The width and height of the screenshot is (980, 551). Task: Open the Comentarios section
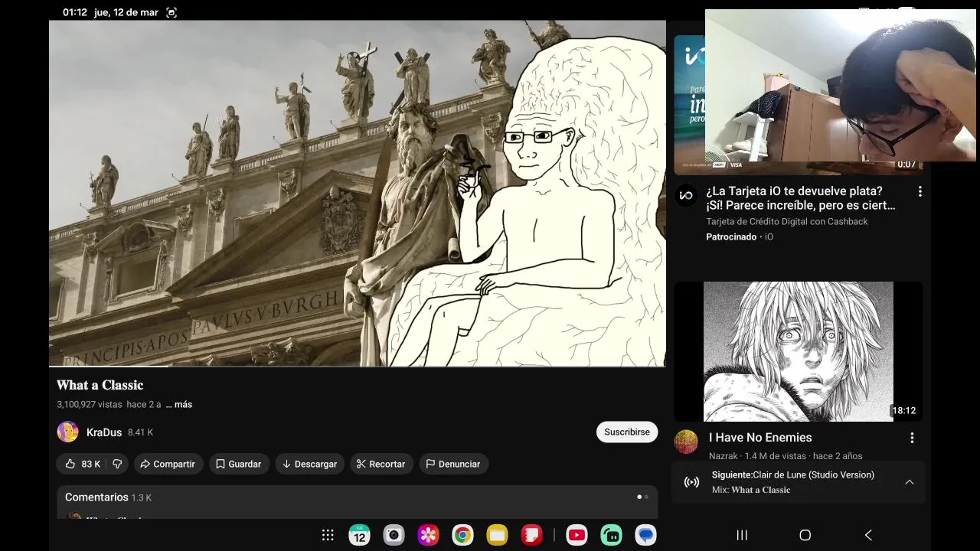point(357,501)
